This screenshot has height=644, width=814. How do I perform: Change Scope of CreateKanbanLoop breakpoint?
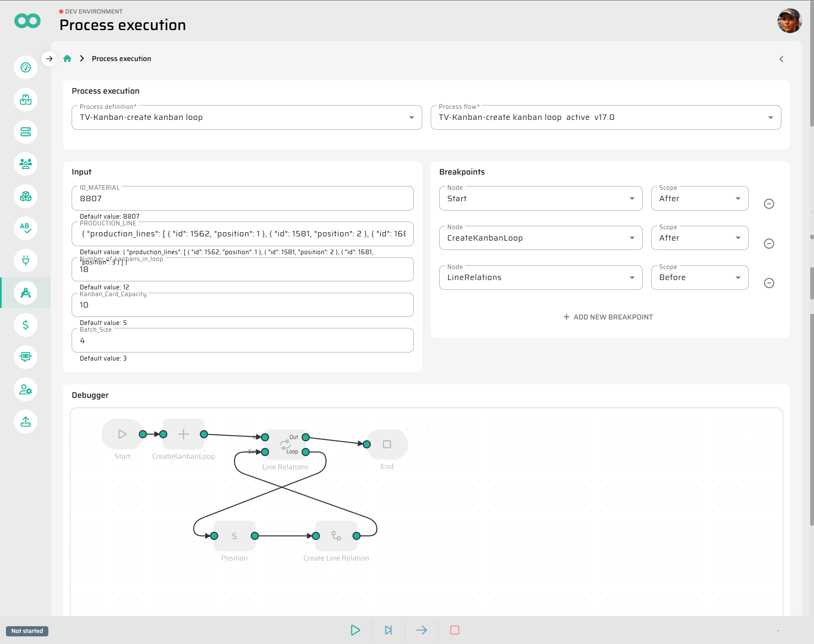[x=700, y=238]
